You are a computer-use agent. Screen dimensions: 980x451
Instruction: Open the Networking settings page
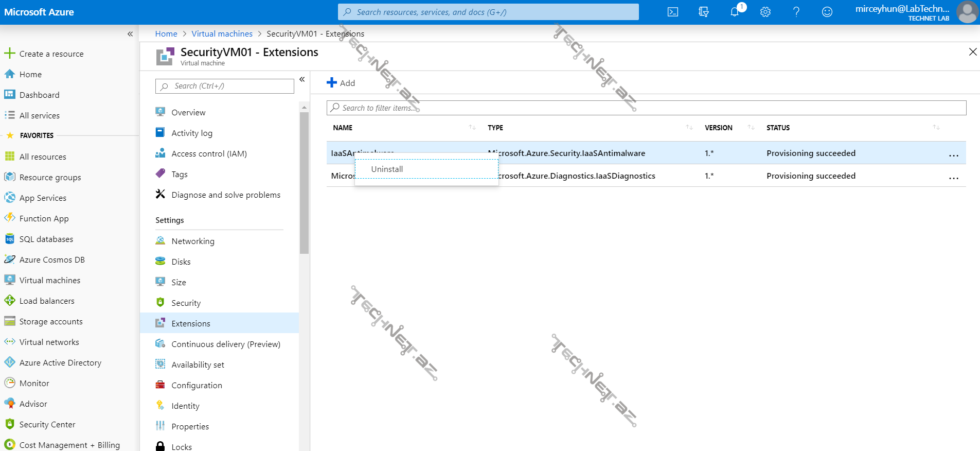point(193,241)
